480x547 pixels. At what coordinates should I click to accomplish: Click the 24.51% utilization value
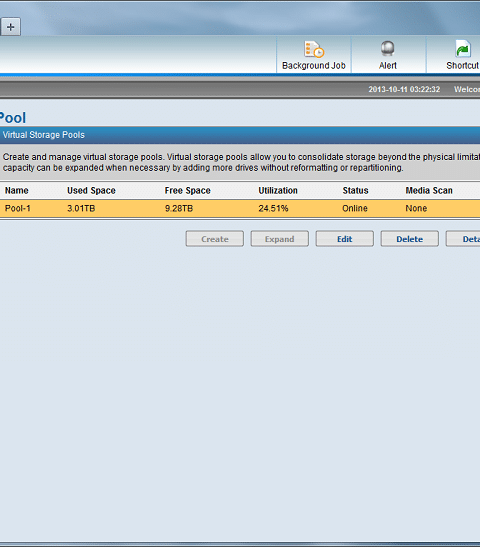(x=273, y=209)
